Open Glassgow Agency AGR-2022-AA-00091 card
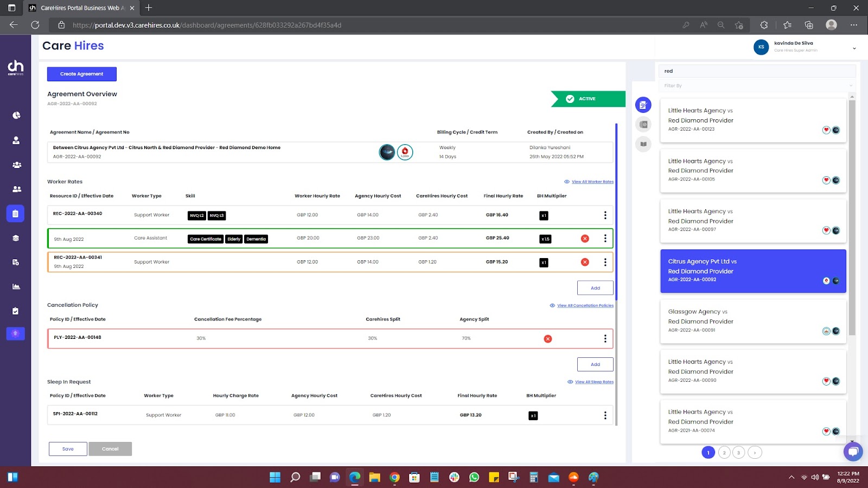Screen dimensions: 868x488 pos(753,321)
